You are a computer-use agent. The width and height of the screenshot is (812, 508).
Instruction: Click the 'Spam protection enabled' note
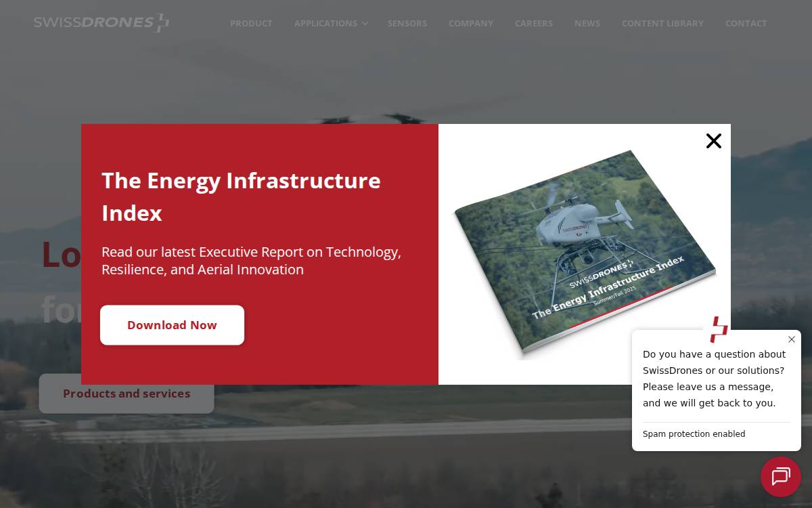(x=694, y=434)
